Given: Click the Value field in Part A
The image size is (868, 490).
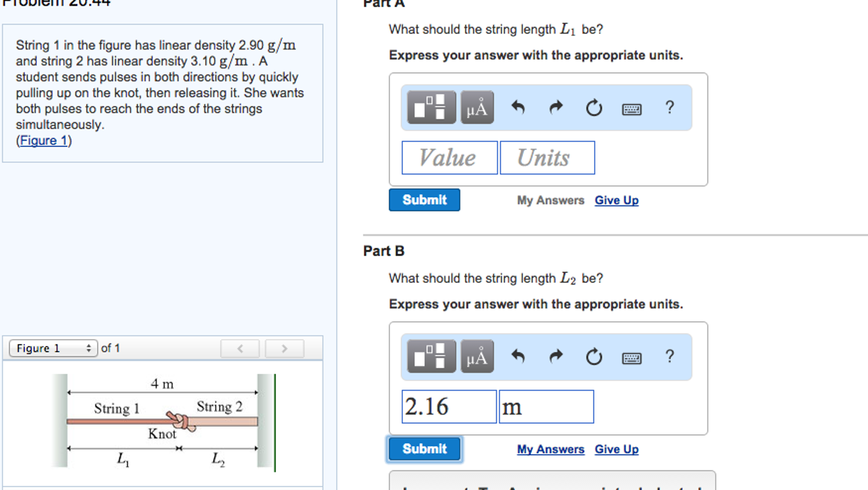Looking at the screenshot, I should (449, 157).
